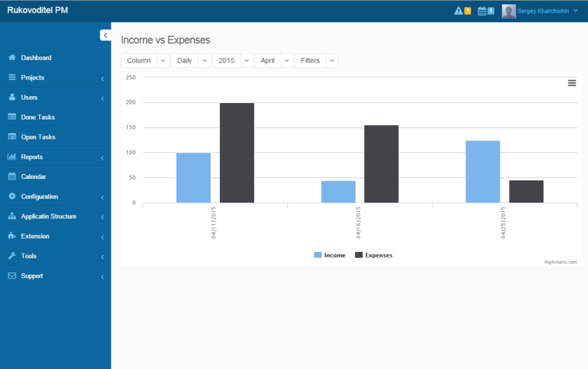Viewport: 588px width, 369px height.
Task: Collapse the sidebar with the arrow toggle
Action: (x=105, y=35)
